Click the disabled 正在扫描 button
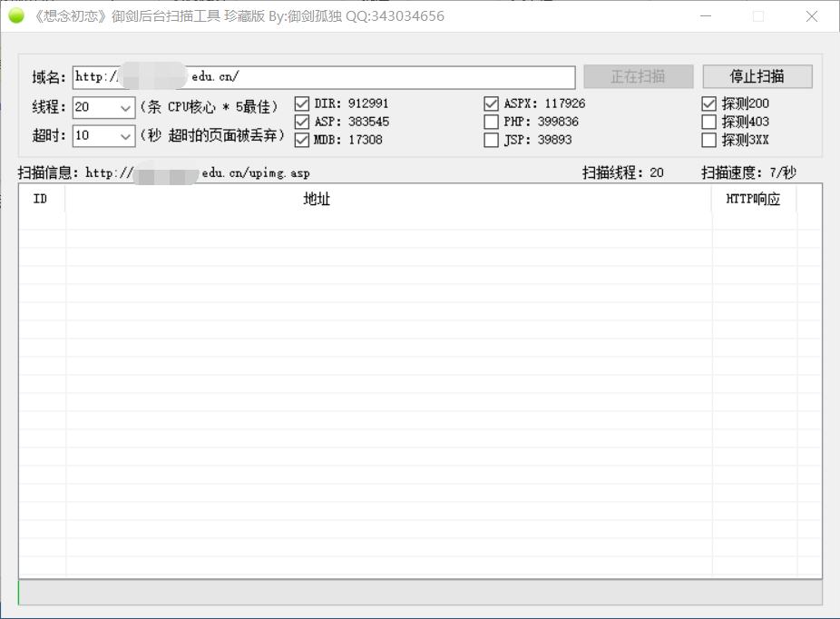 pyautogui.click(x=639, y=76)
